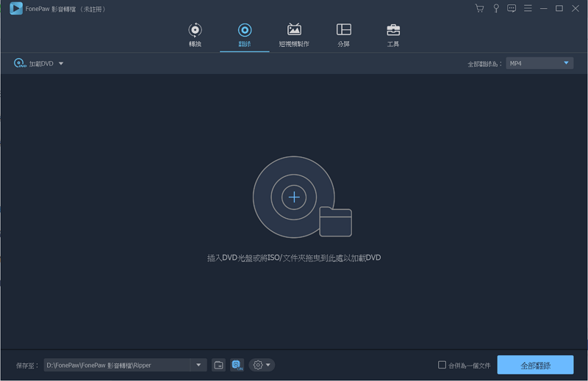Click the 插入DVD光盤 hint text
The image size is (588, 381).
[x=294, y=258]
